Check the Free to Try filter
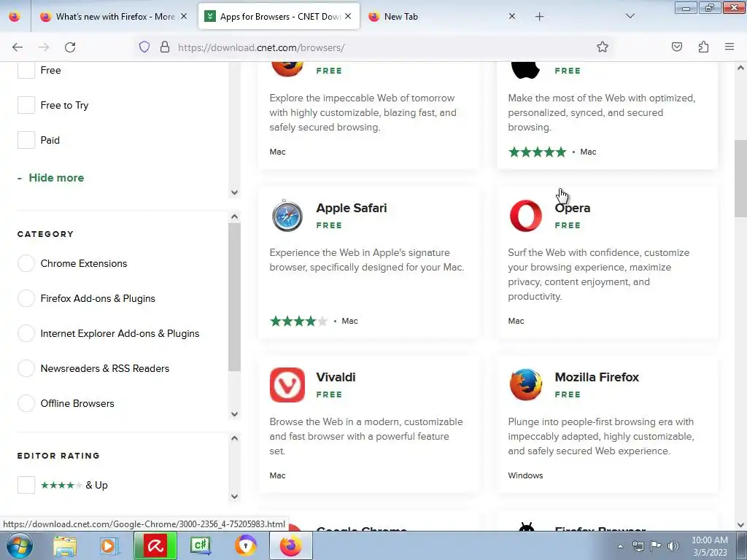The height and width of the screenshot is (560, 747). click(x=26, y=105)
